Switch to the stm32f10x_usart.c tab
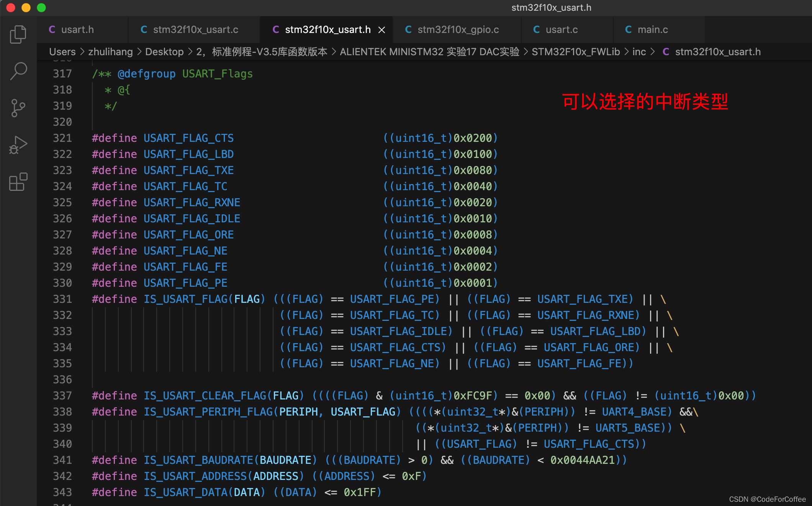The image size is (812, 506). (195, 30)
